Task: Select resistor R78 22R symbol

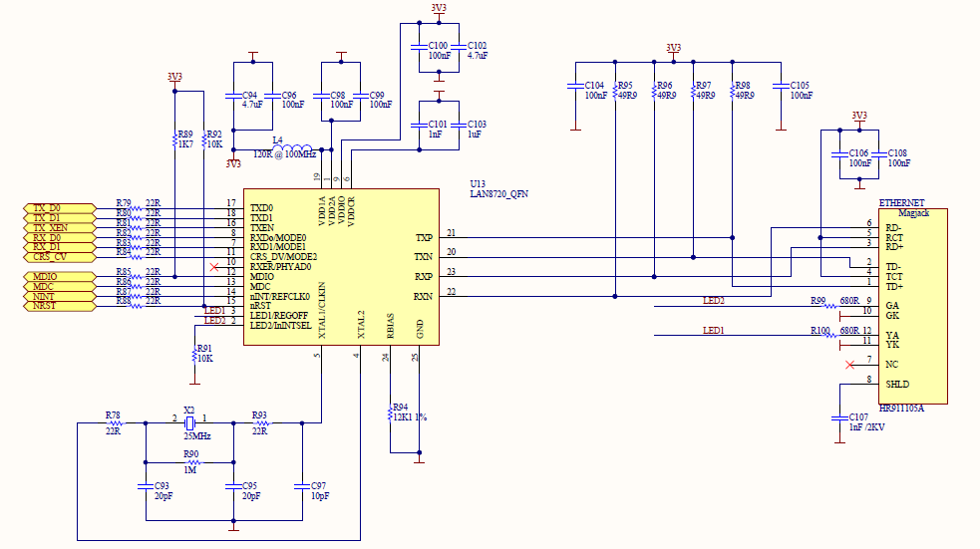Action: (117, 423)
